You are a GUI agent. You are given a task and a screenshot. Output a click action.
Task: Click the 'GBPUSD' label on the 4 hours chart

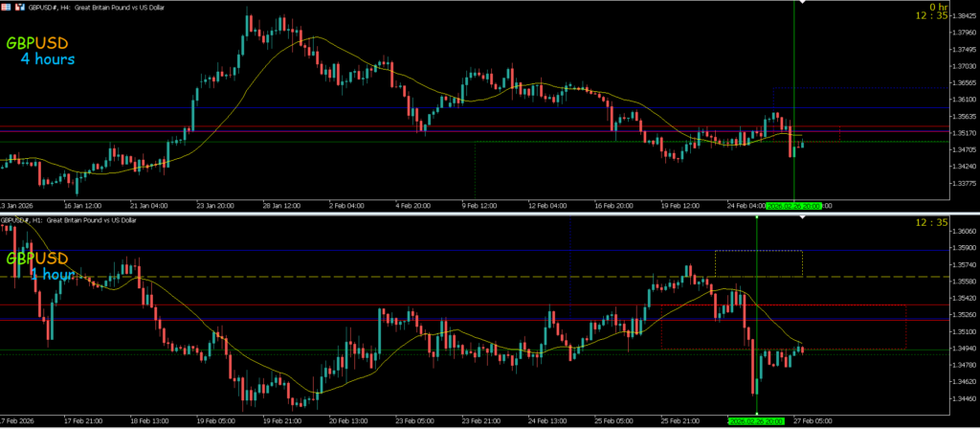(37, 44)
